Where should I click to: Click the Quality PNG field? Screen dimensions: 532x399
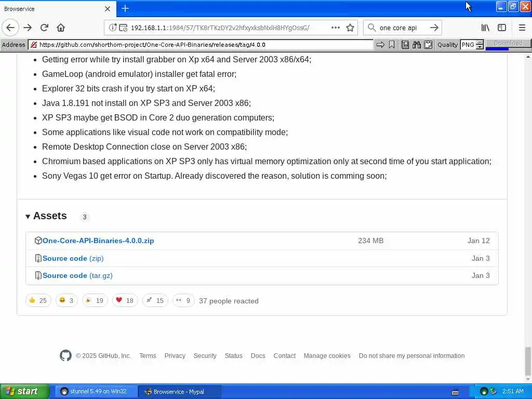click(x=468, y=45)
